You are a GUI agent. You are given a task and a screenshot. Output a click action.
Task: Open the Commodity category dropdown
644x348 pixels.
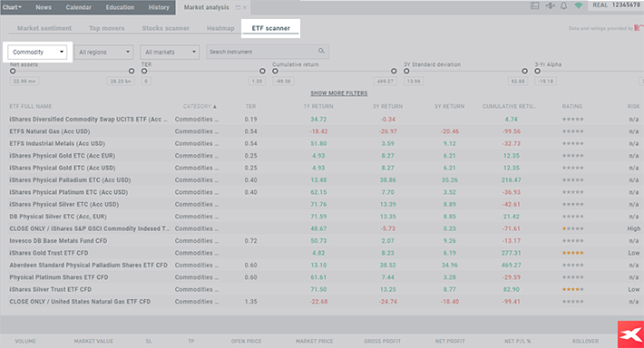click(37, 53)
